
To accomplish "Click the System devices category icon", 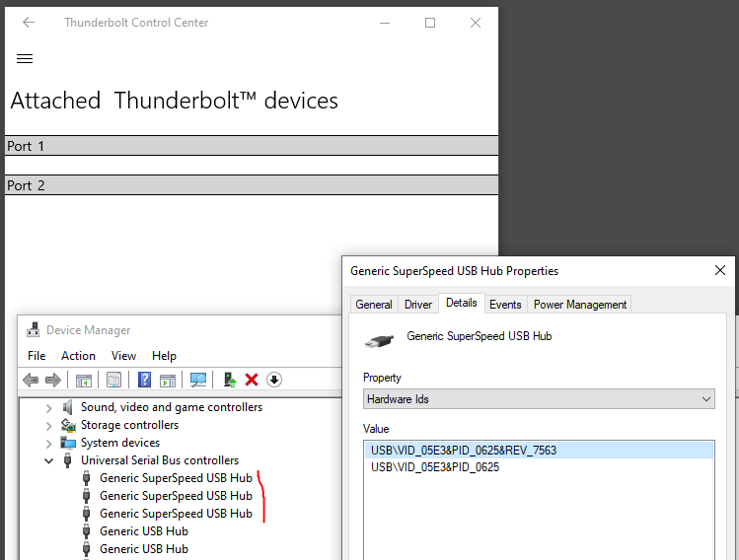I will (68, 443).
